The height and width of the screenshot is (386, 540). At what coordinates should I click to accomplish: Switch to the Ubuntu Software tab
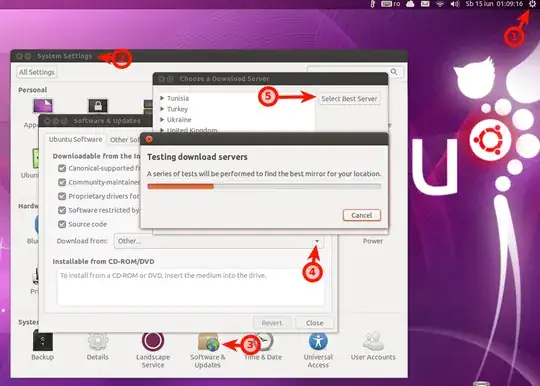(x=75, y=139)
